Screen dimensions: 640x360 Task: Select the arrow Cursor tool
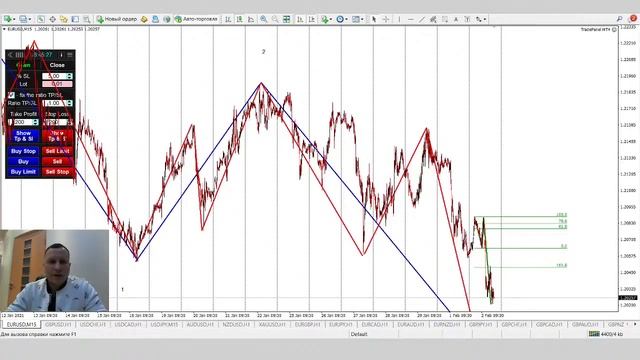(373, 19)
